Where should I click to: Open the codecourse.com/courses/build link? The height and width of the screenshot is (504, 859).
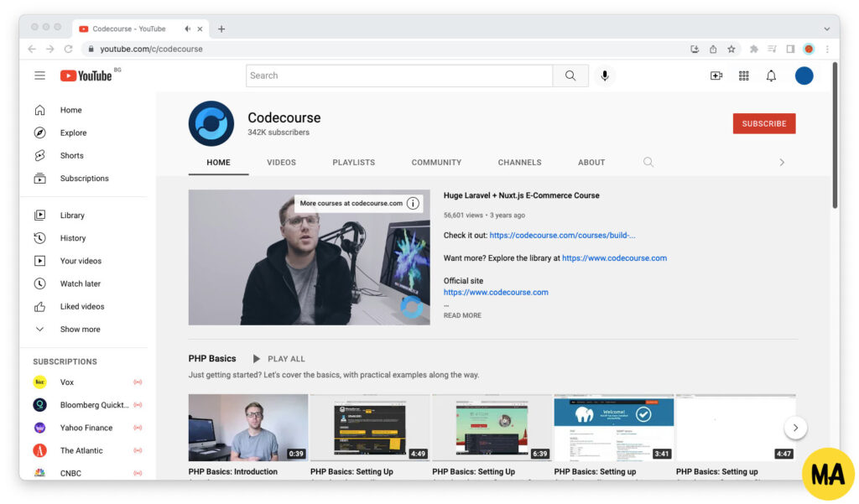563,236
